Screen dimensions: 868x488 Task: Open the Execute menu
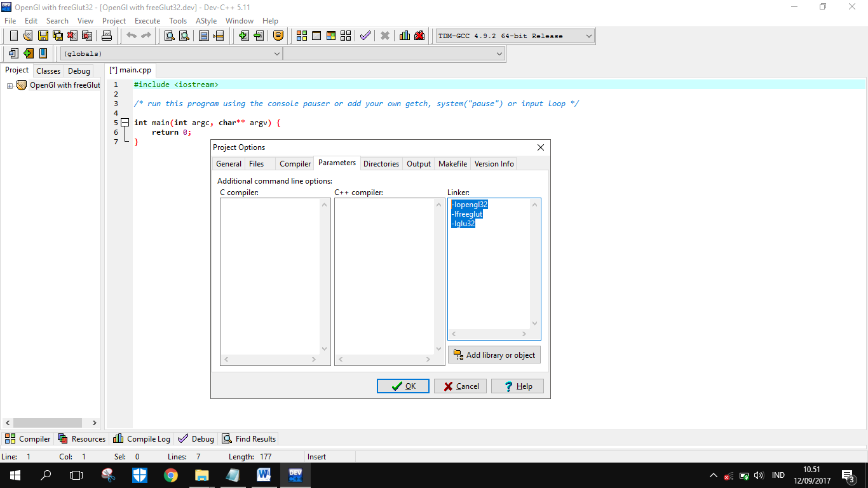click(x=147, y=21)
